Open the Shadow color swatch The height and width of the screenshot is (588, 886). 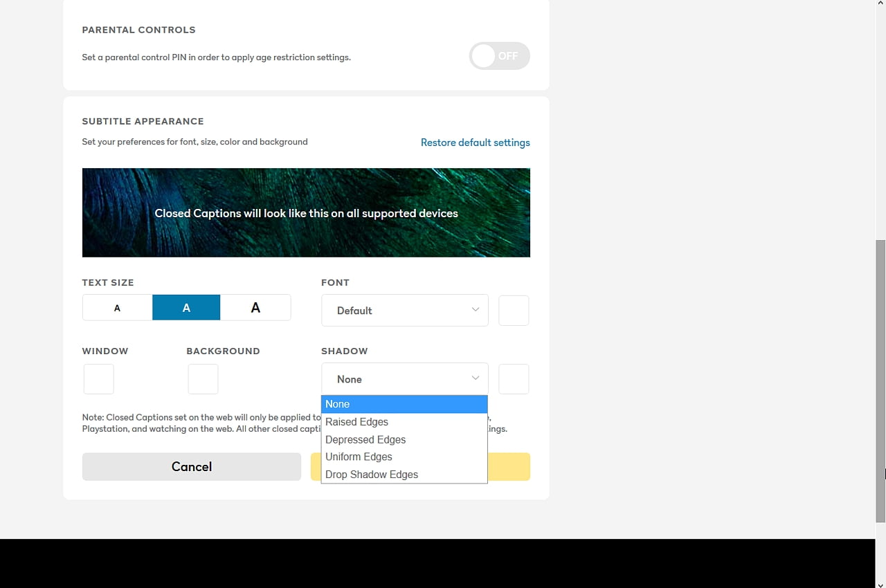click(x=513, y=378)
